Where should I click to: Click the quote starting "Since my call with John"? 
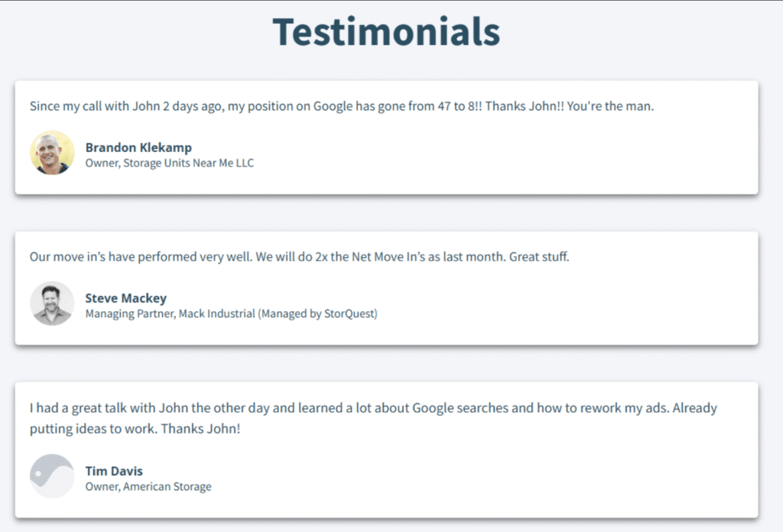tap(342, 106)
